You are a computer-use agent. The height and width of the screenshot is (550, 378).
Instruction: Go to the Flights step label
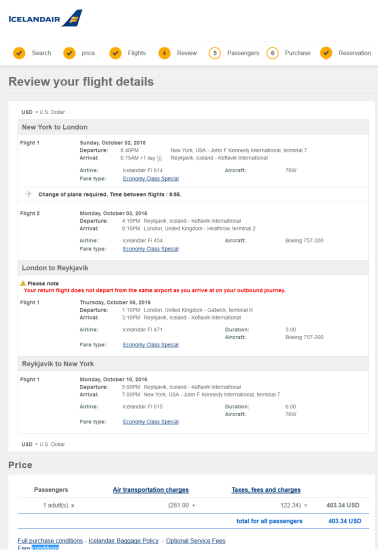pyautogui.click(x=137, y=53)
